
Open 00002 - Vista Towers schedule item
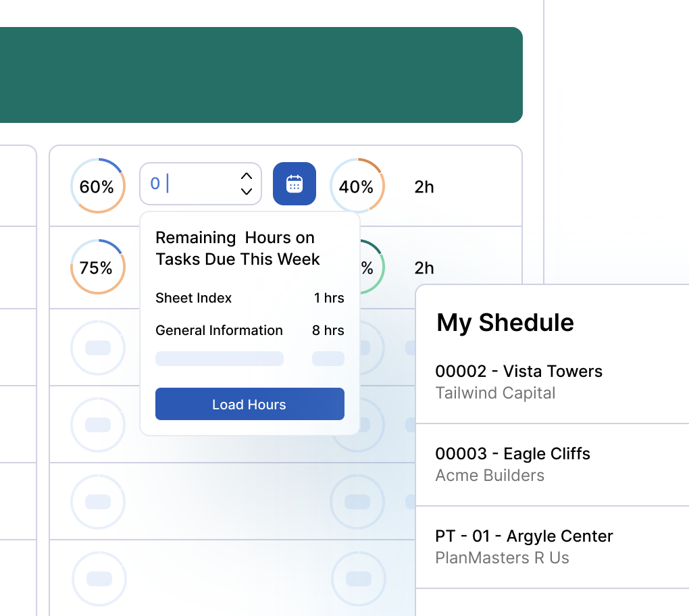[x=519, y=371]
